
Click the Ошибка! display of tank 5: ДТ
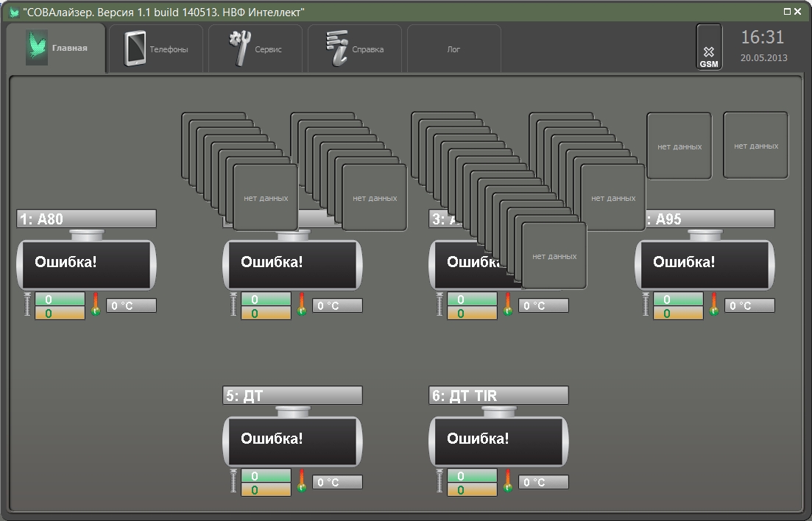click(292, 442)
